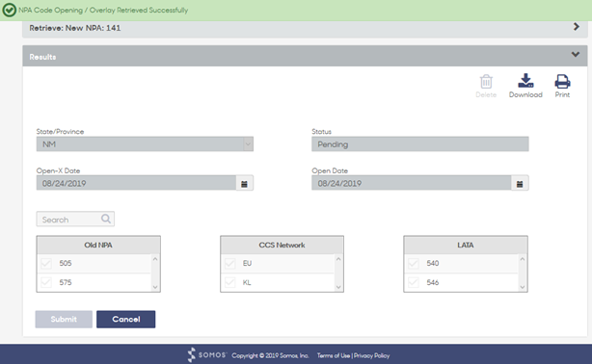The height and width of the screenshot is (364, 592).
Task: Click the Old NPA column header
Action: [98, 246]
